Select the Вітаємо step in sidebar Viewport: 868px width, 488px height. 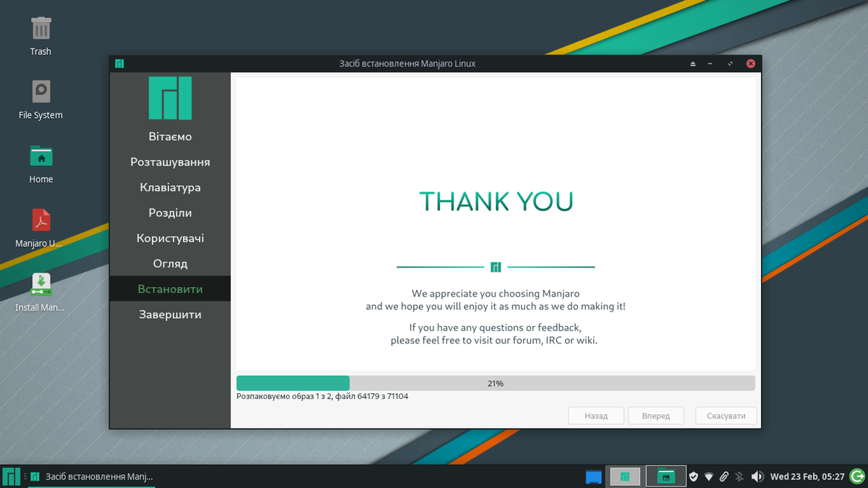(x=170, y=137)
